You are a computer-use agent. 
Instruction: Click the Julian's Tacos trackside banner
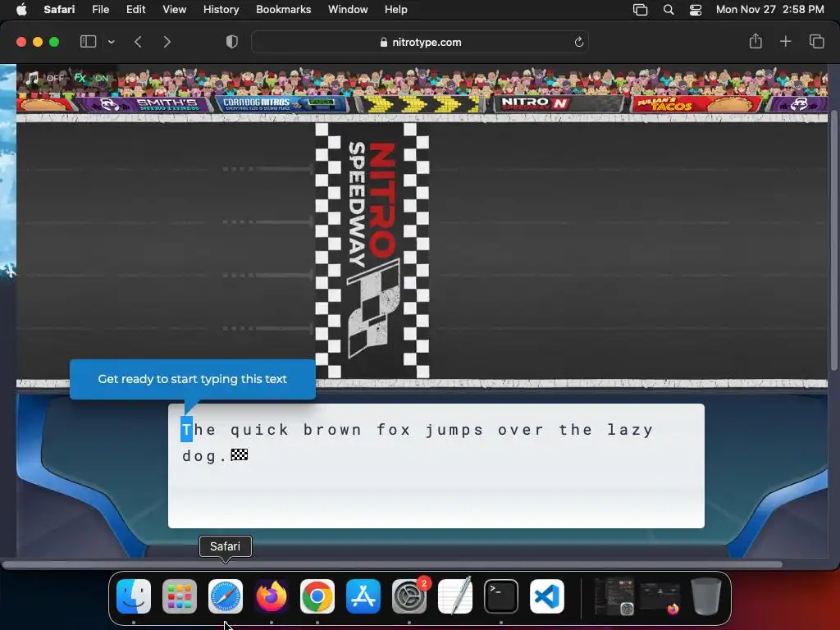pos(696,103)
